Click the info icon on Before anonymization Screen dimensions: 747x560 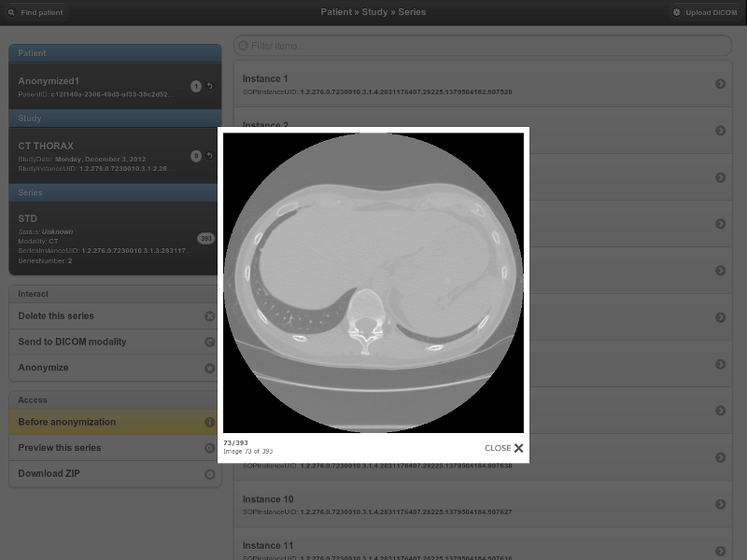tap(210, 422)
